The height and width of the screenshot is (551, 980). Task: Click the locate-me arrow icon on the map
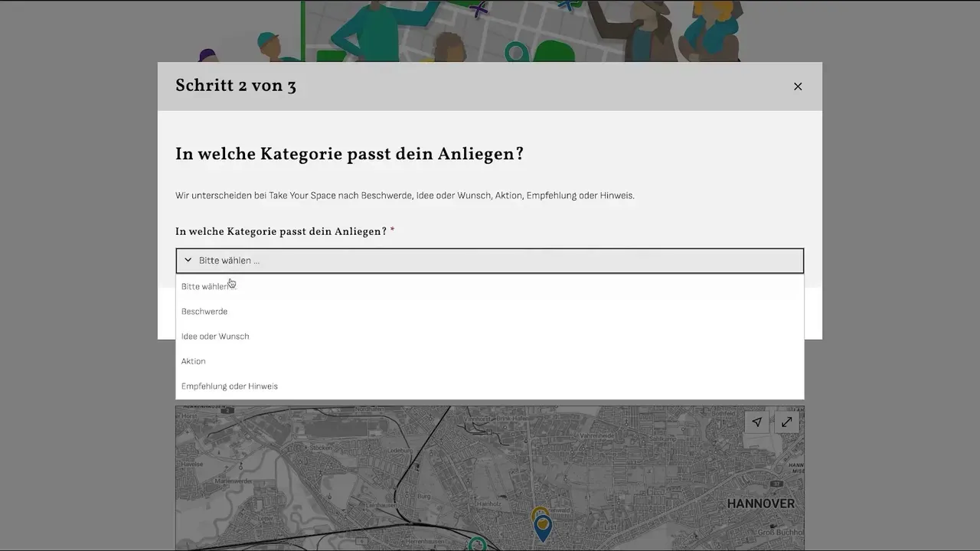coord(757,422)
